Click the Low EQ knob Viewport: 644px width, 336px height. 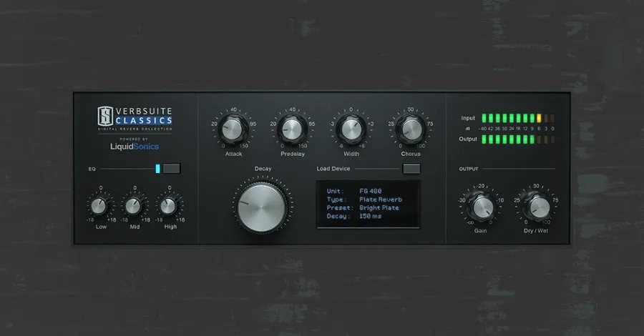(99, 206)
